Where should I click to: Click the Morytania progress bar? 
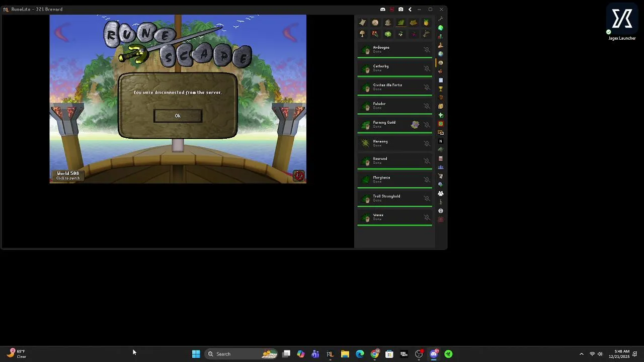pos(394,187)
